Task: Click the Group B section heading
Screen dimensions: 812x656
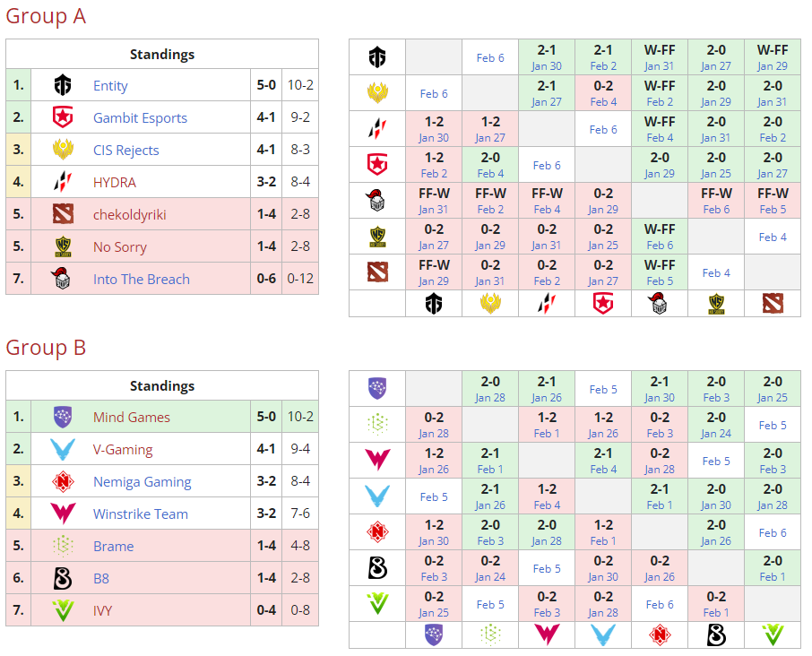Action: [x=46, y=348]
